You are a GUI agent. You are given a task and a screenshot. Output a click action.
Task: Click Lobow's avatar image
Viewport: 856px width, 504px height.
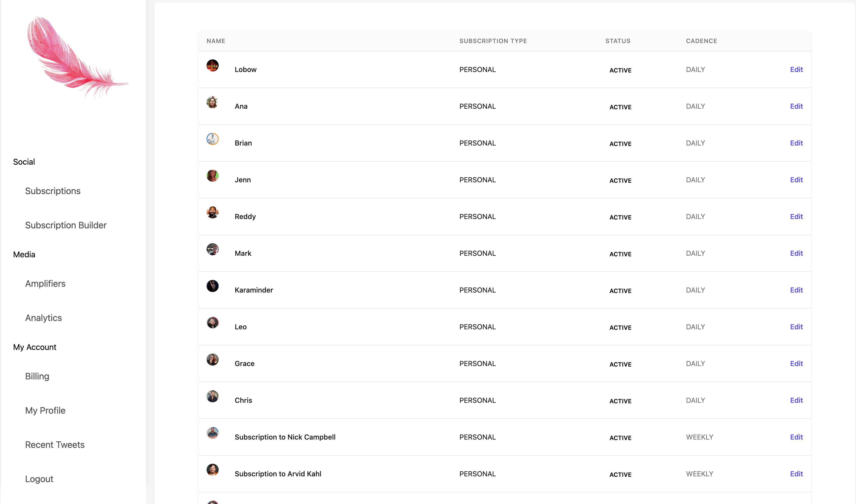click(212, 65)
